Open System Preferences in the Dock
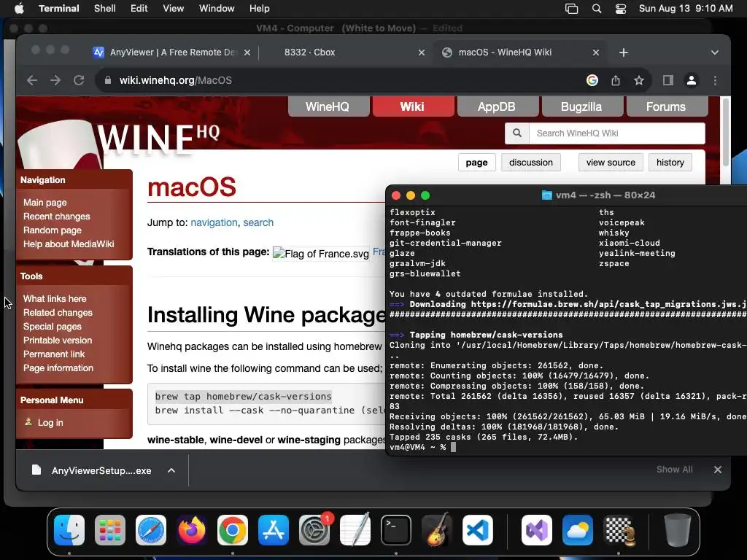 tap(314, 530)
